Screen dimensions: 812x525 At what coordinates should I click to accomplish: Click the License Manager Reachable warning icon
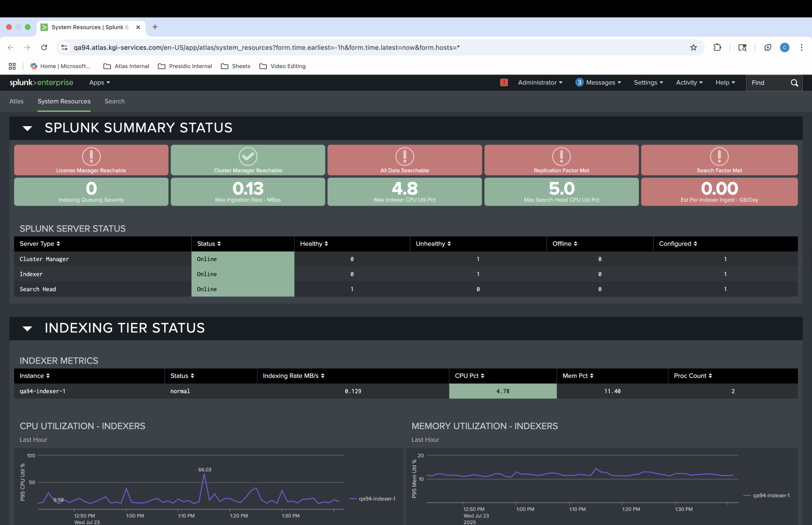pyautogui.click(x=91, y=156)
